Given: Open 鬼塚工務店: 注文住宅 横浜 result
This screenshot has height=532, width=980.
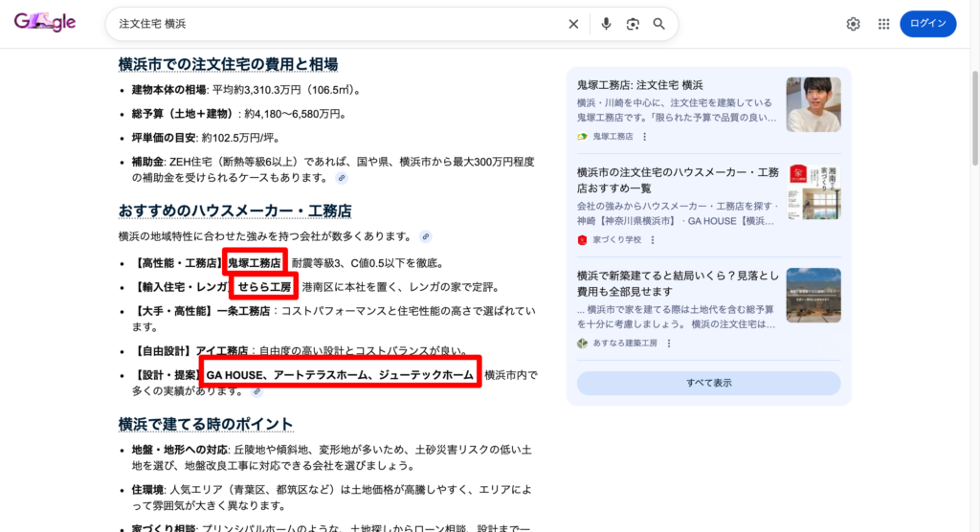Looking at the screenshot, I should coord(639,85).
